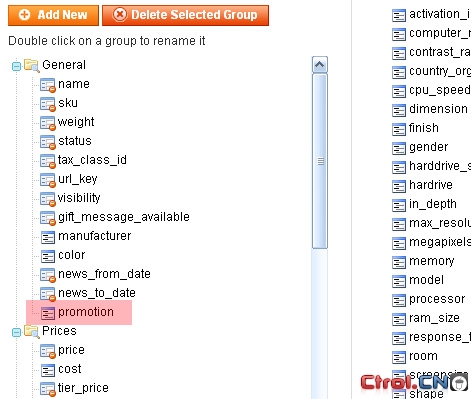Screen dimensions: 471x399
Task: Click the status attribute icon
Action: (x=48, y=142)
